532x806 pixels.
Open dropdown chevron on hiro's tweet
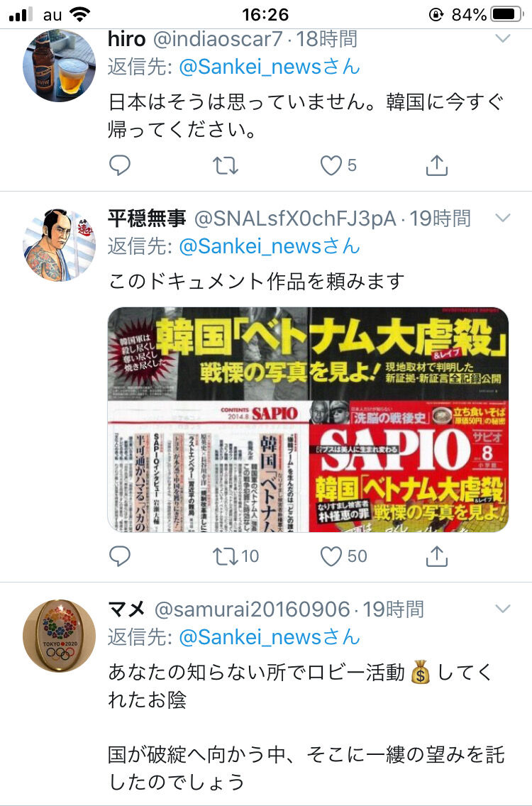(x=503, y=38)
